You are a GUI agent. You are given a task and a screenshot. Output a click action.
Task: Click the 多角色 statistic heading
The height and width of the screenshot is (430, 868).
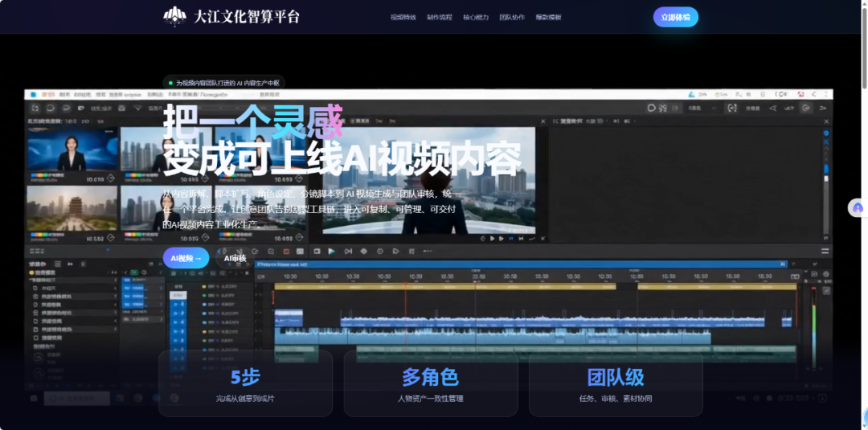431,378
